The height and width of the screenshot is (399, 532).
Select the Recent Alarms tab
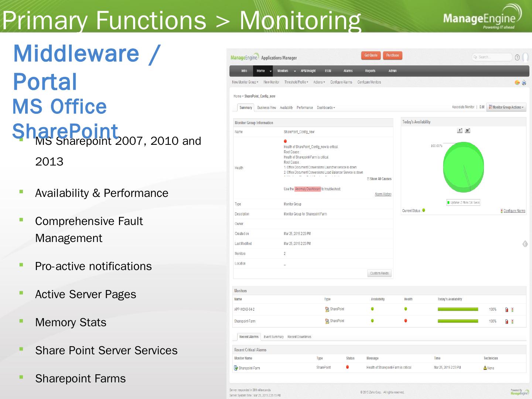tap(249, 337)
